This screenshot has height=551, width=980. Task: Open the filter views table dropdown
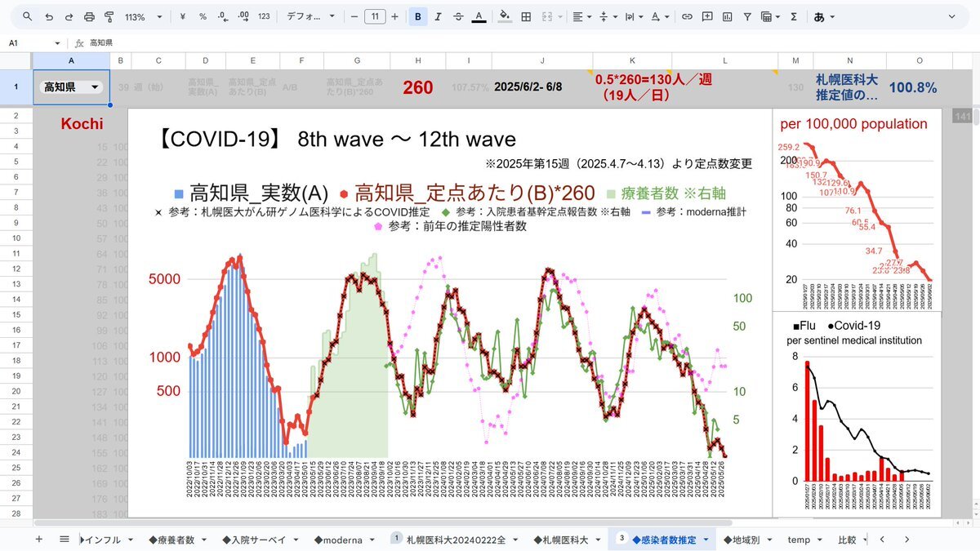pos(770,16)
